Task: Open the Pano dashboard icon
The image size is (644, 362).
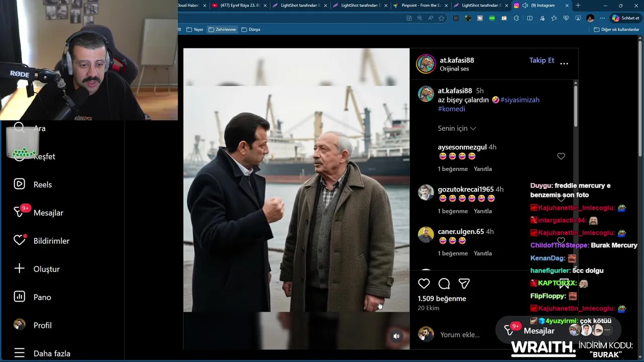Action: [19, 297]
